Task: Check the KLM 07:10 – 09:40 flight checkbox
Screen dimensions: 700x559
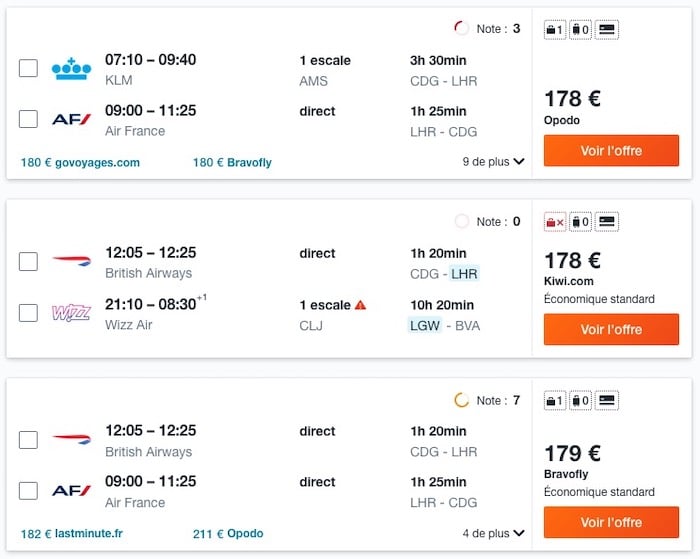Action: coord(28,68)
